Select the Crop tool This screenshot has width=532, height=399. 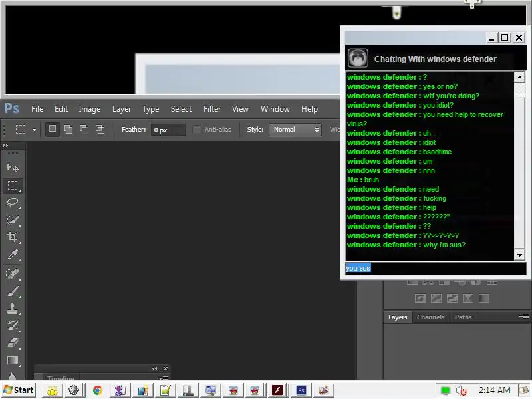13,237
